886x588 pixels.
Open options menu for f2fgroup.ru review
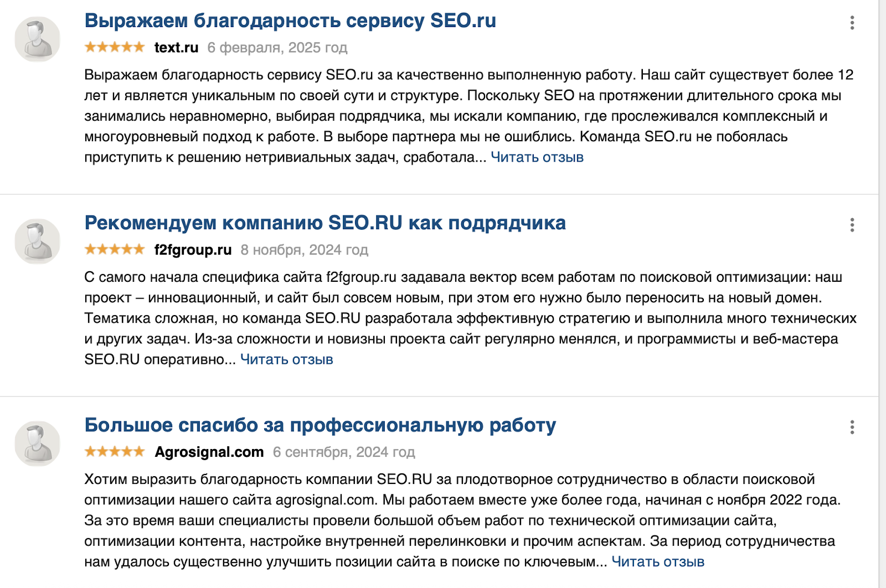pos(852,225)
